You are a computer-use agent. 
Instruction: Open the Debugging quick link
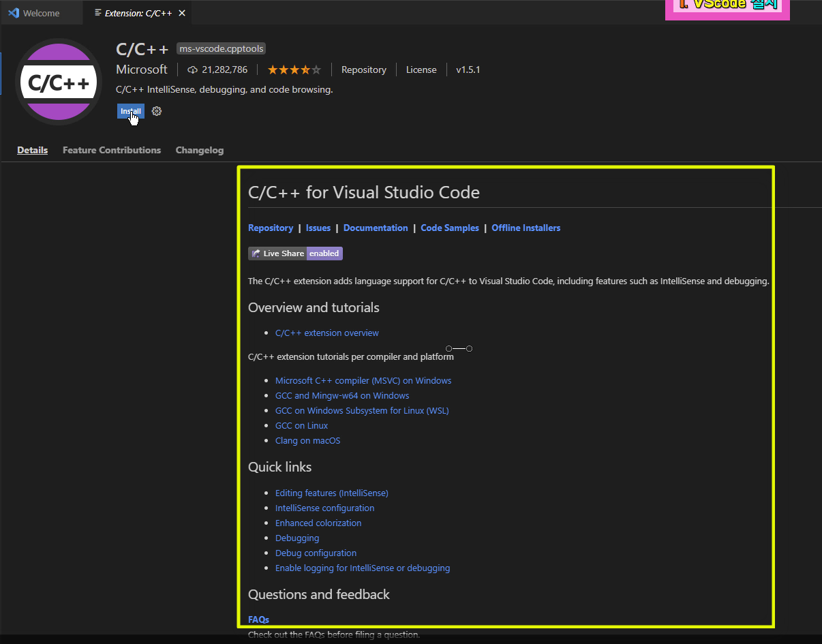[x=297, y=538]
